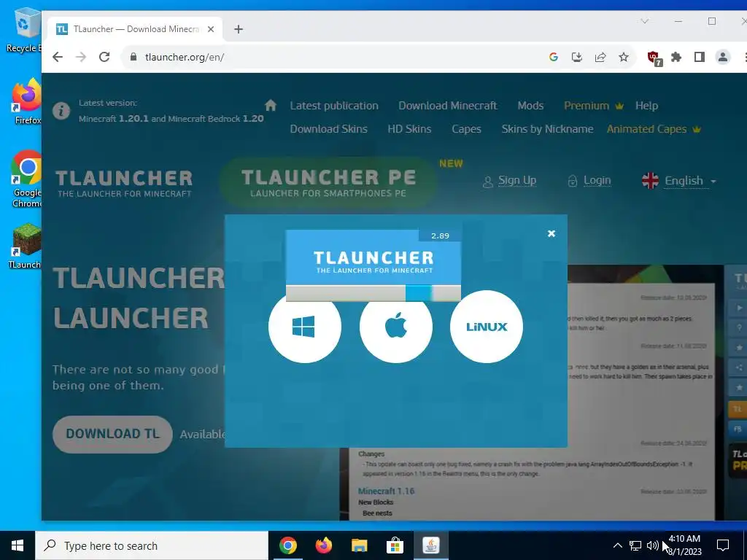The width and height of the screenshot is (747, 560).
Task: Click the site lock icon in address bar
Action: coord(133,57)
